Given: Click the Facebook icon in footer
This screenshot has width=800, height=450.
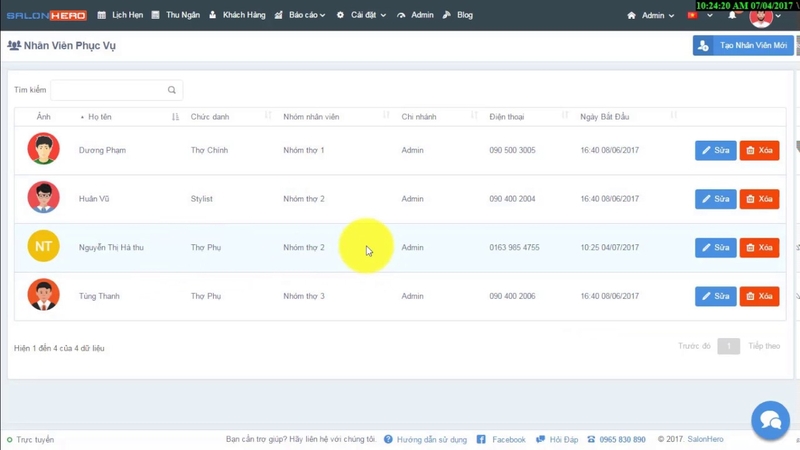Looking at the screenshot, I should 481,439.
